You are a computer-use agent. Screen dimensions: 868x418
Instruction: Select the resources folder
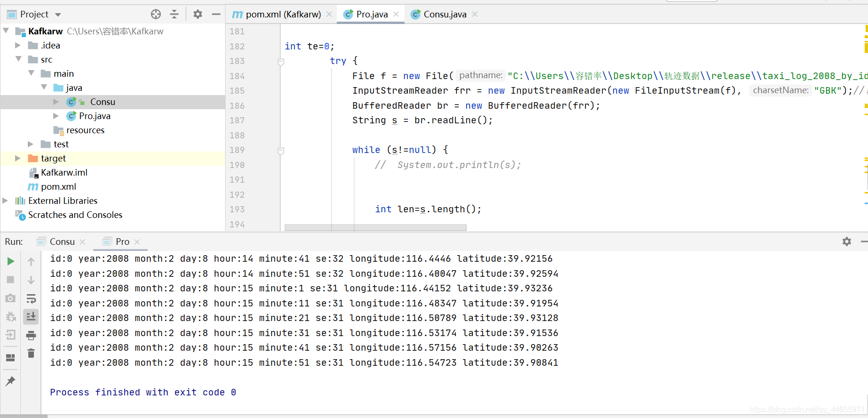(x=85, y=130)
